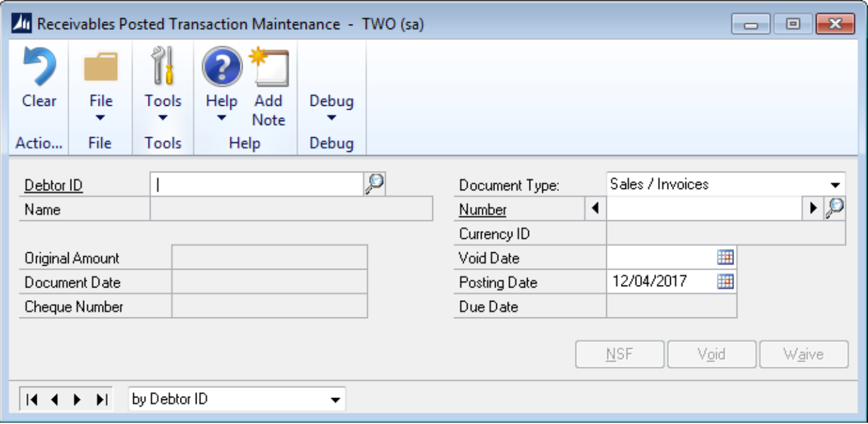This screenshot has width=868, height=424.
Task: Click the Help question mark icon
Action: (221, 67)
